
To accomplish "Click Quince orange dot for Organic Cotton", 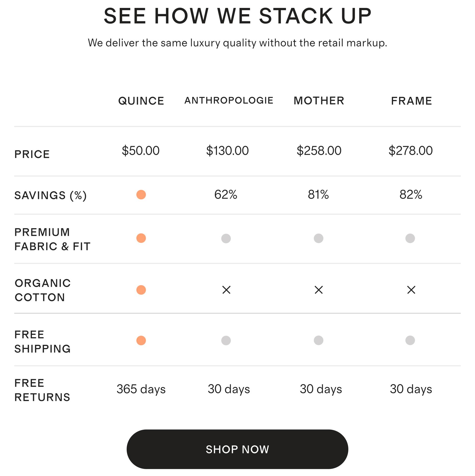I will (x=141, y=290).
